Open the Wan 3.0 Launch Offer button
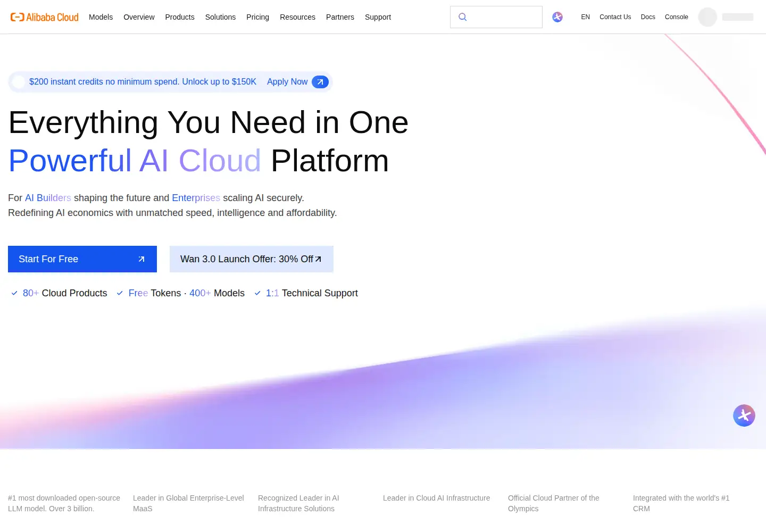The image size is (766, 532). (252, 259)
